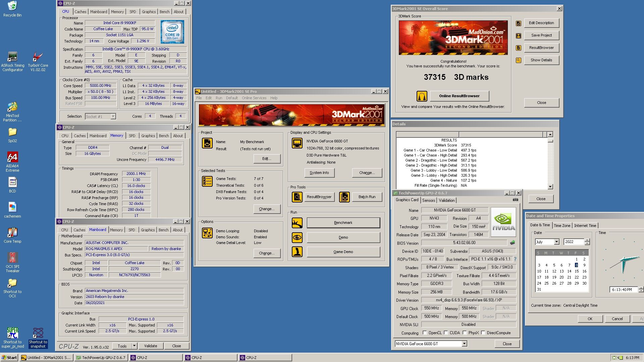Enable the CUDA checkbox in GPU-Z
The image size is (644, 362).
pyautogui.click(x=446, y=333)
